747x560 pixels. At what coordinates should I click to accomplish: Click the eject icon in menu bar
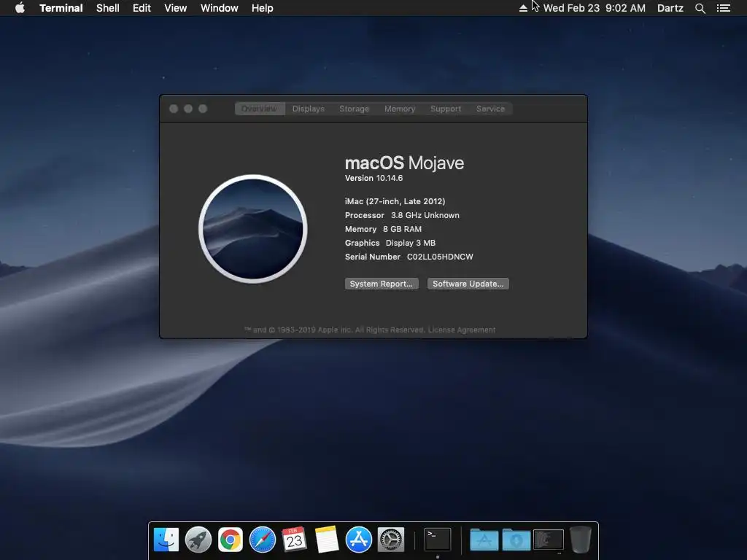523,8
